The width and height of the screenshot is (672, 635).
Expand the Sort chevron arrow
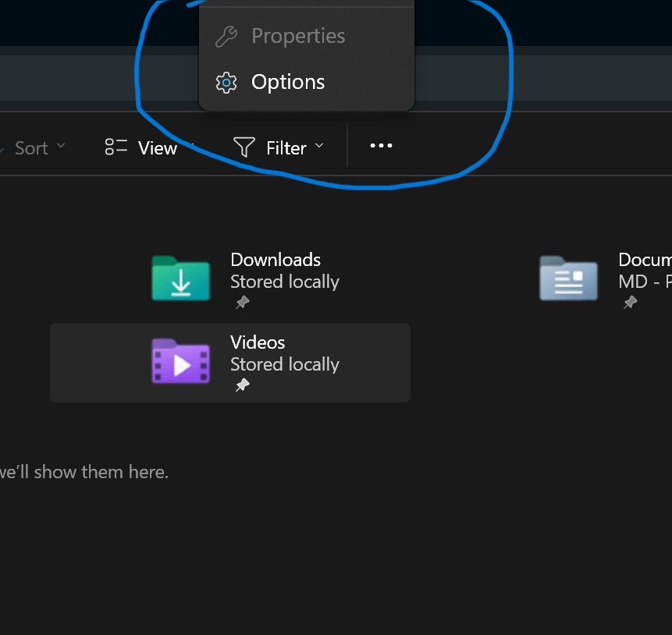[x=61, y=146]
